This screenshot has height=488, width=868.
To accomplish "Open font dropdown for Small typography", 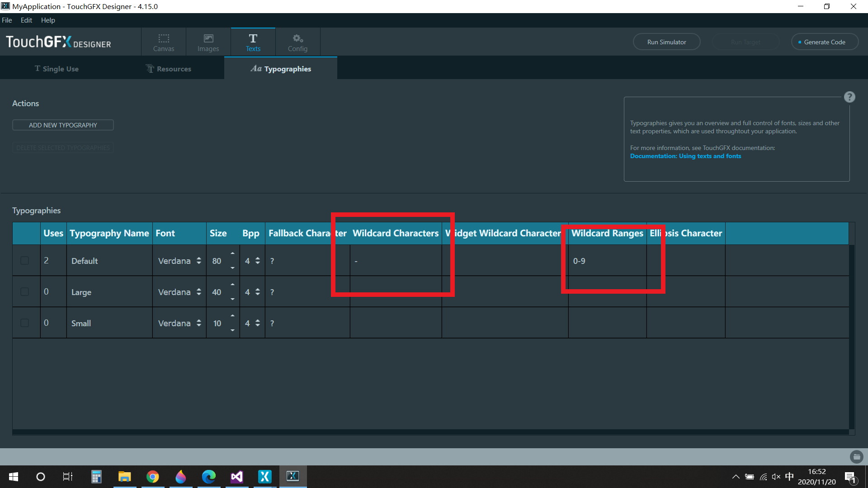I will pos(198,323).
